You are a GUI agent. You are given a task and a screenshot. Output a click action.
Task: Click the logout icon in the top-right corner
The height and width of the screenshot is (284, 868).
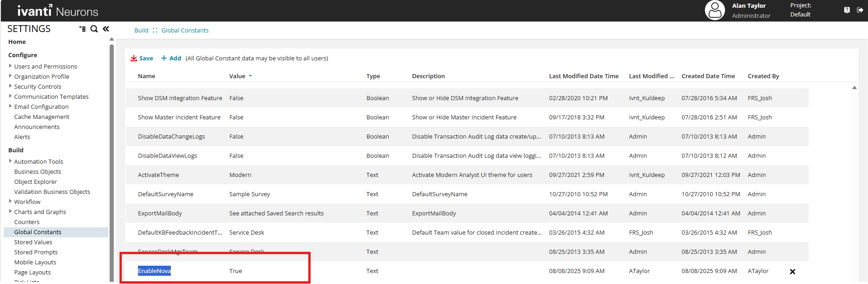pos(860,10)
